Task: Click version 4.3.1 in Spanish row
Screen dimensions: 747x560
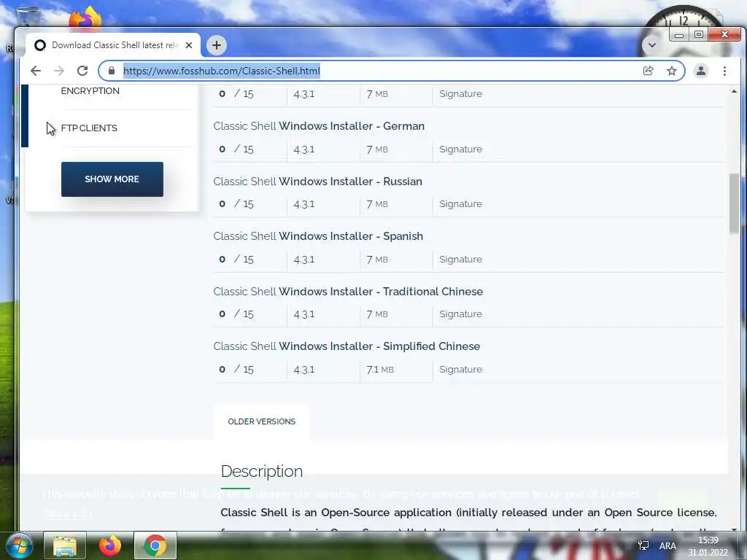Action: click(304, 260)
